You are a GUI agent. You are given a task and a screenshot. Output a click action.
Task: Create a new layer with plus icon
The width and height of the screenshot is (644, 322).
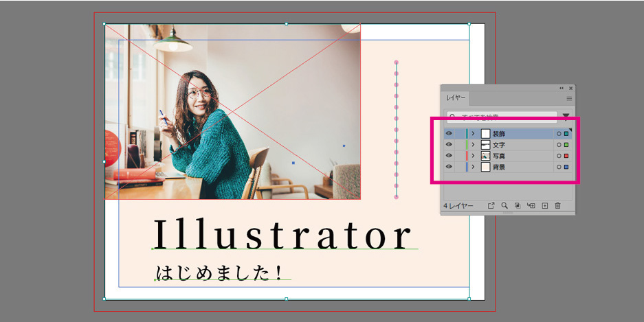544,205
